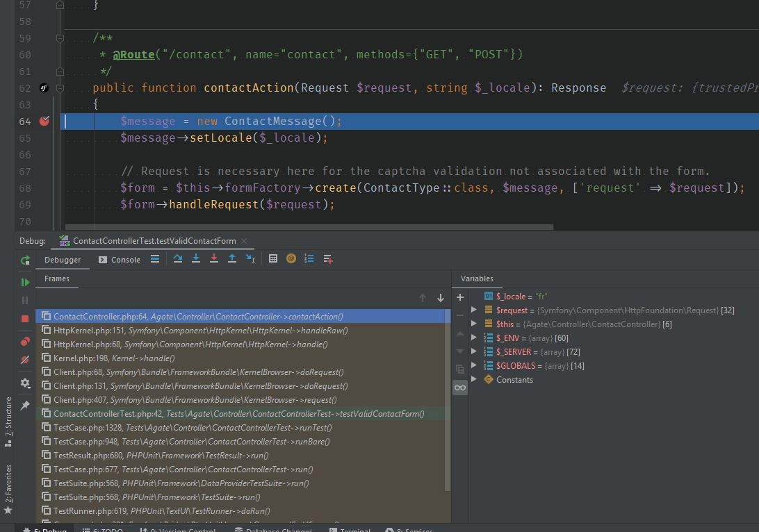Screen dimensions: 759x532
Task: Select the Frames tab
Action: point(56,279)
